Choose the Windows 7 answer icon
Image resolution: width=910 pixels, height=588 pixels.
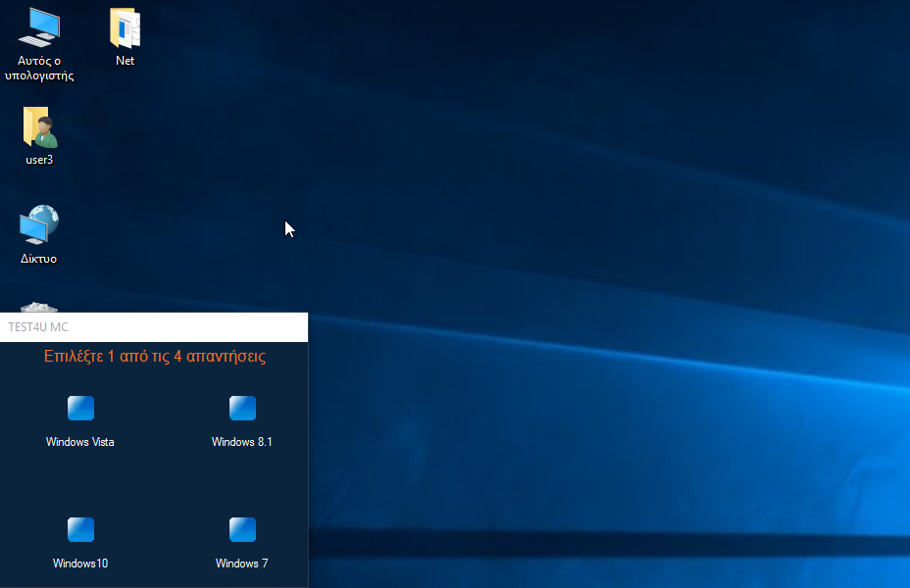(242, 529)
